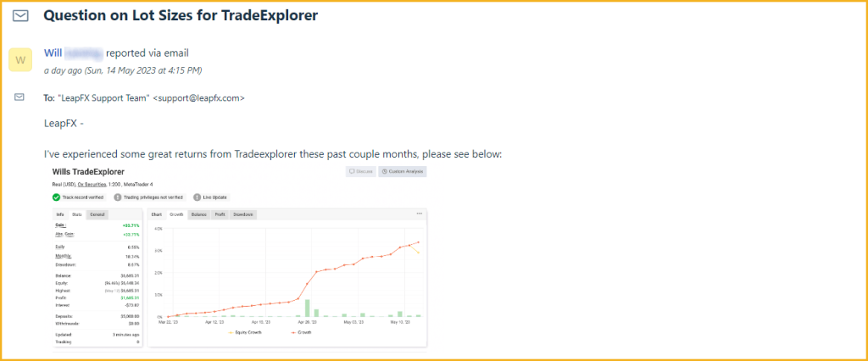Image resolution: width=868 pixels, height=361 pixels.
Task: Click the Ox Securities broker link
Action: [92, 185]
